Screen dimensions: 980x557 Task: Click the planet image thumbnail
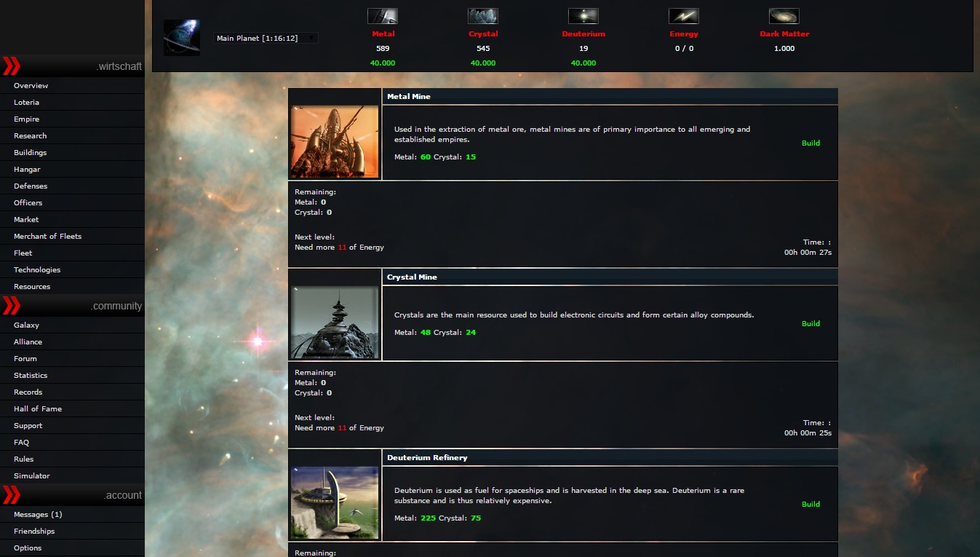[x=182, y=37]
